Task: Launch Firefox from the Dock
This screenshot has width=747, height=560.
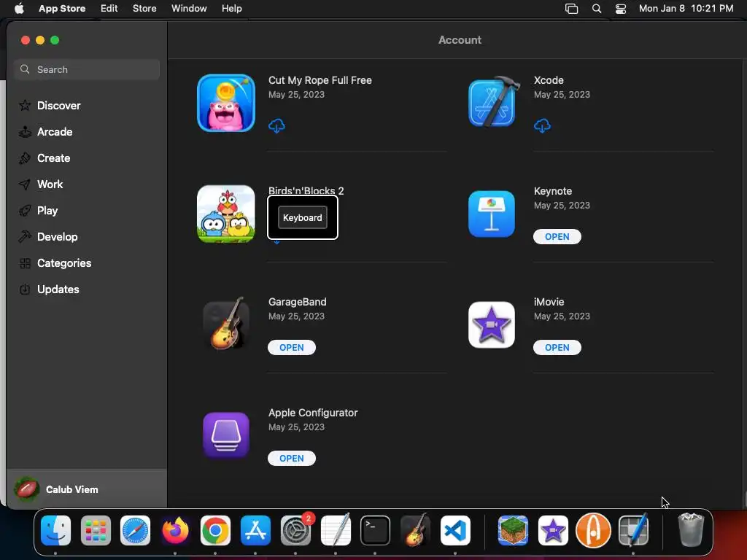Action: [175, 531]
